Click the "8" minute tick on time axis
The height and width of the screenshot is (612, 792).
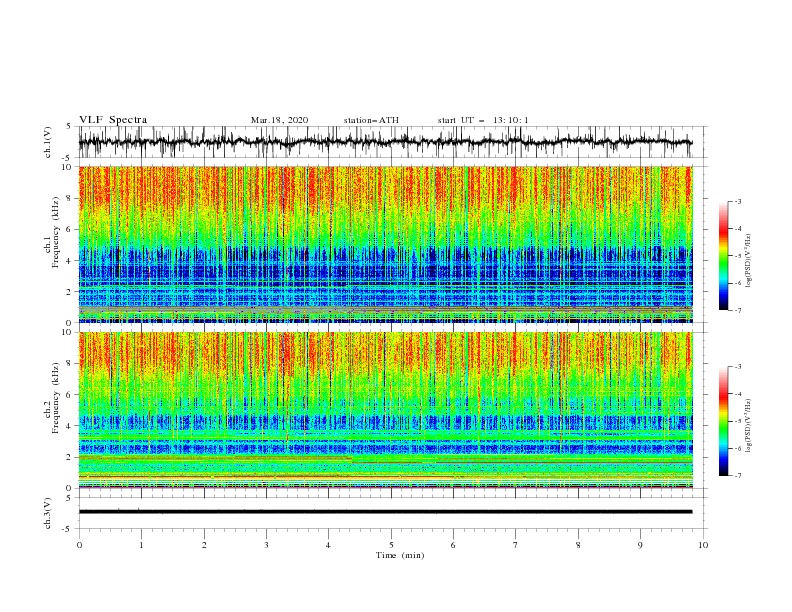578,545
